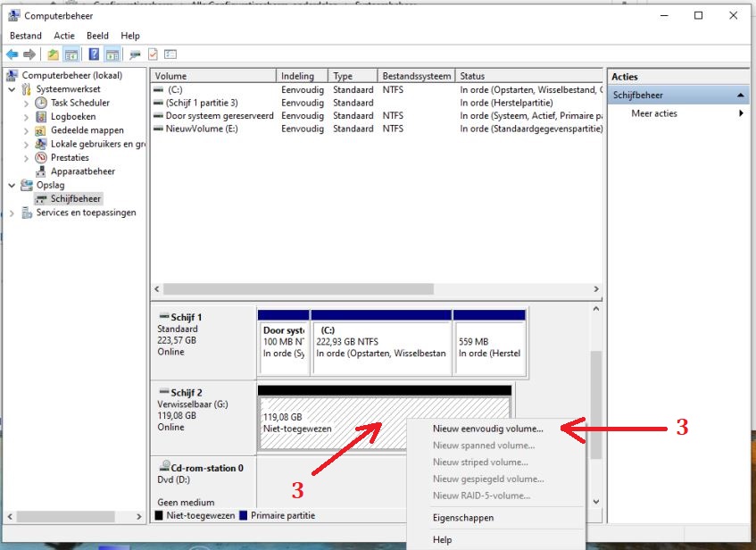The image size is (756, 550).
Task: Open the Beeld menu
Action: click(x=98, y=36)
